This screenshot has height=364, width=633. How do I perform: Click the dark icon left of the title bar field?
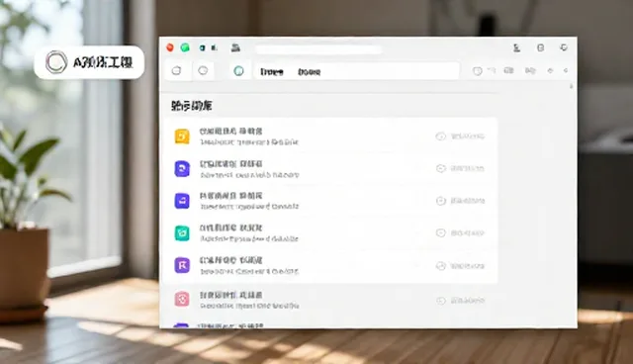click(235, 48)
